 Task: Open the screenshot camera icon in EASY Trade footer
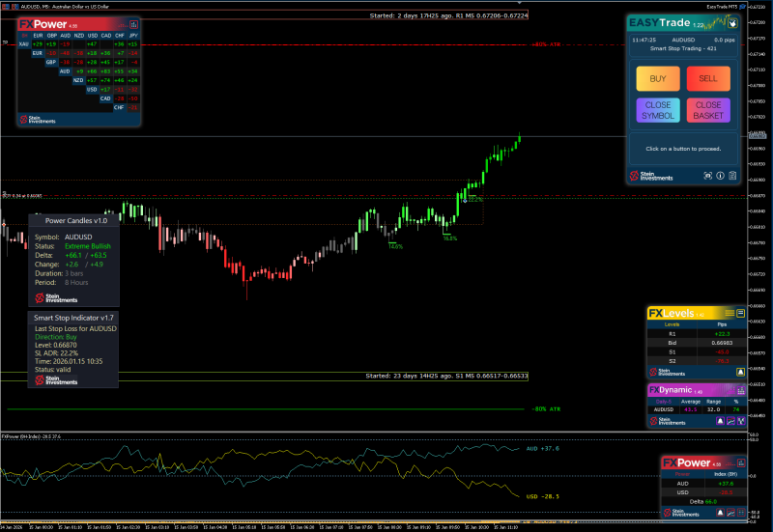(x=708, y=176)
